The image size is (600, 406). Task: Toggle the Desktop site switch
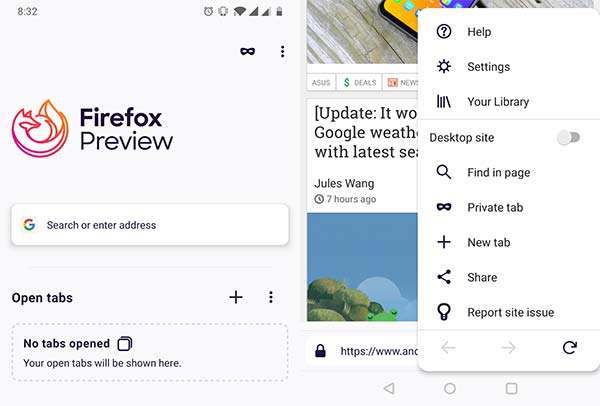[x=569, y=137]
